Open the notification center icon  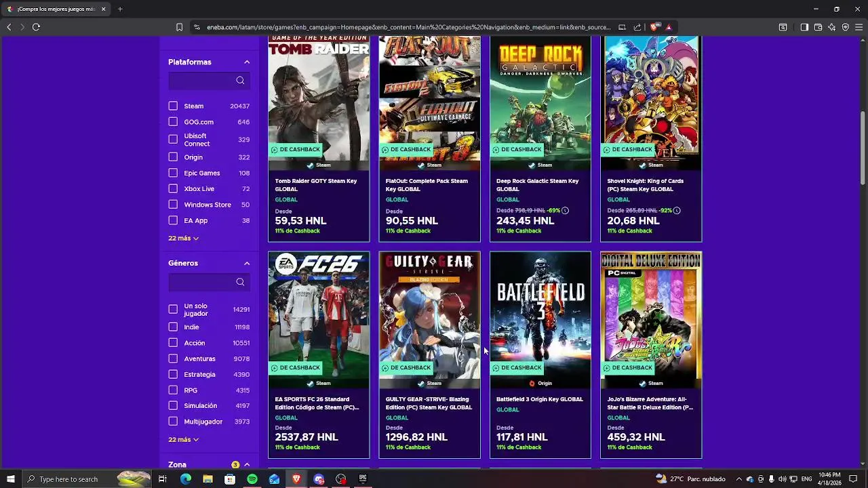coord(853,479)
